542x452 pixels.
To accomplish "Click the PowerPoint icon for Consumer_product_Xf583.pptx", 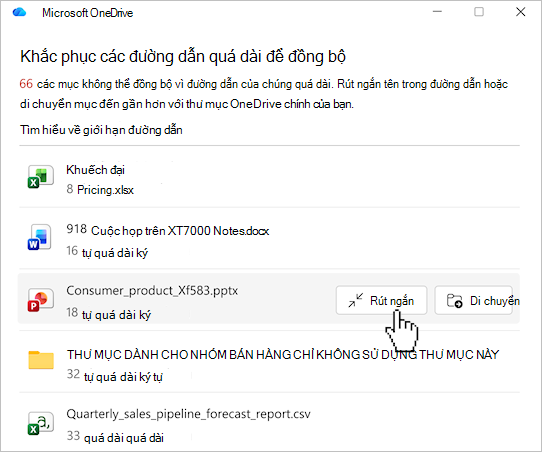I will click(40, 299).
